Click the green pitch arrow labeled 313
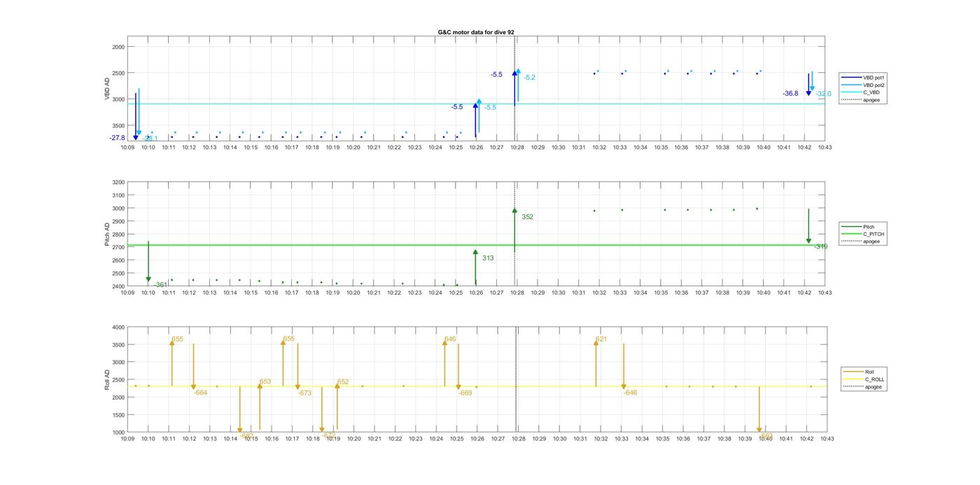980x485 pixels. [x=475, y=267]
